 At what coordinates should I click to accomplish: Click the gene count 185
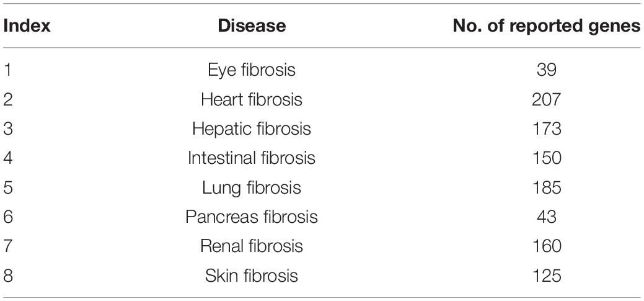point(546,187)
